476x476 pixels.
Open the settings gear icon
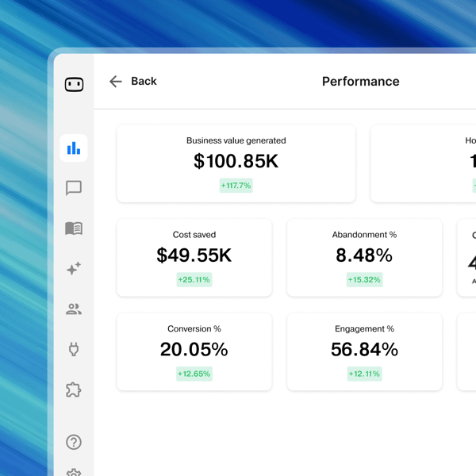click(74, 472)
